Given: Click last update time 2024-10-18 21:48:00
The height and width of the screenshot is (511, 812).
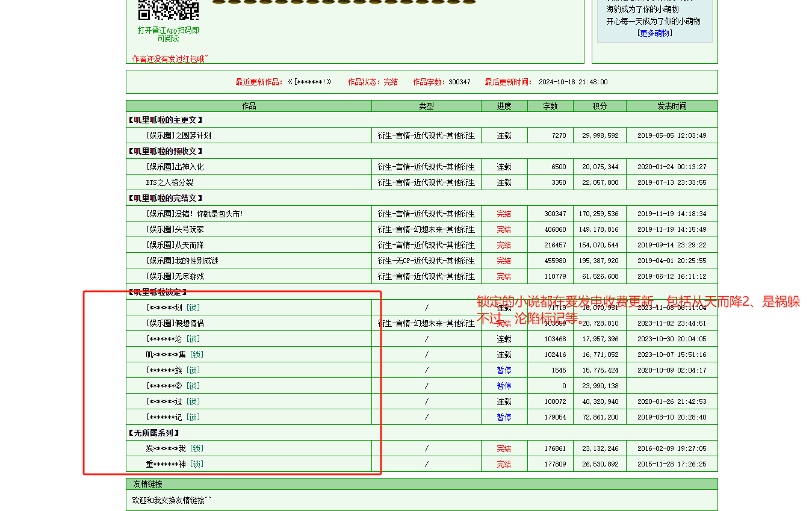Looking at the screenshot, I should click(573, 82).
